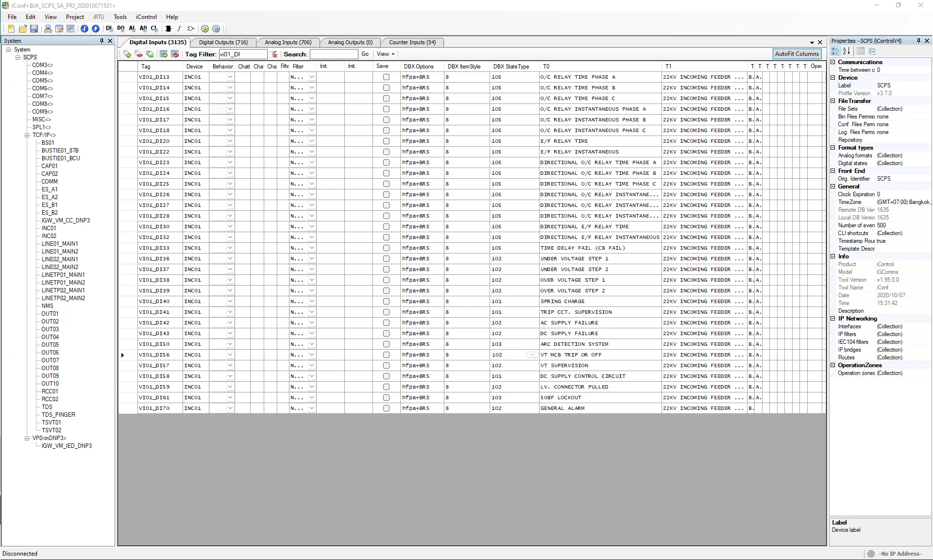This screenshot has width=933, height=560.
Task: Tick Save checkbox for VI01_DI56 row
Action: click(x=386, y=355)
